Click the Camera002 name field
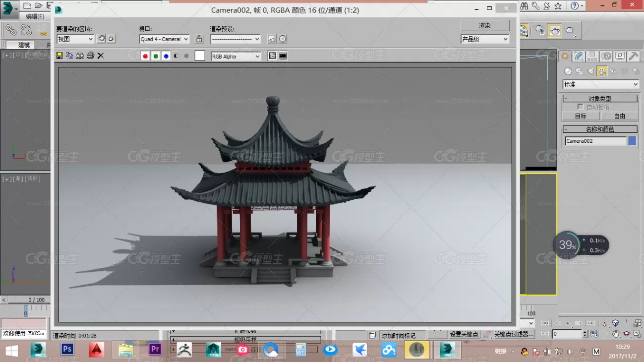The height and width of the screenshot is (362, 644). click(x=595, y=141)
